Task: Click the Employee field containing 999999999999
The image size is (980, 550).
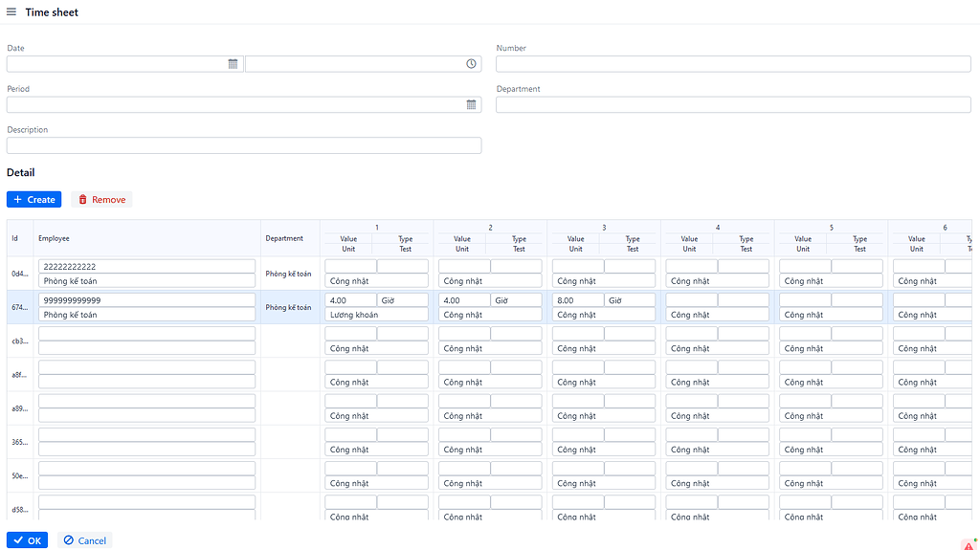Action: click(x=146, y=300)
